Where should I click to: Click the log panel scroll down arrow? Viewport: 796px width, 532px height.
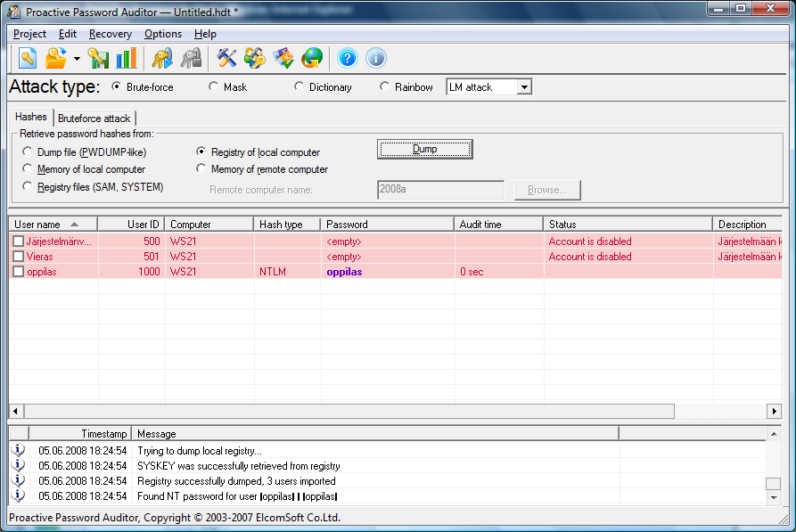pyautogui.click(x=773, y=497)
